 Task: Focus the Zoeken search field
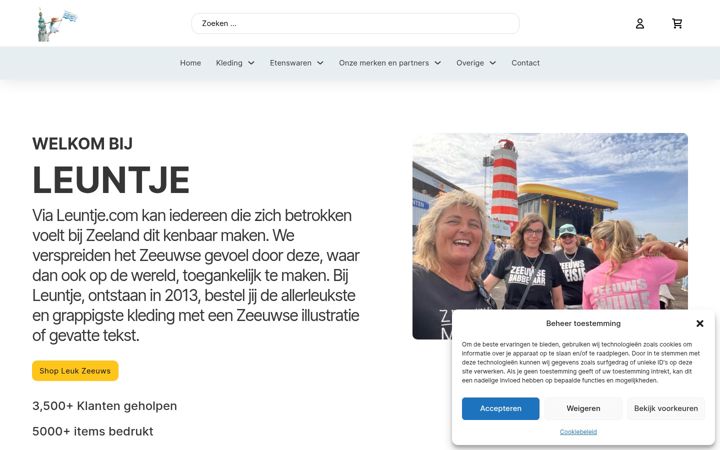pos(355,23)
